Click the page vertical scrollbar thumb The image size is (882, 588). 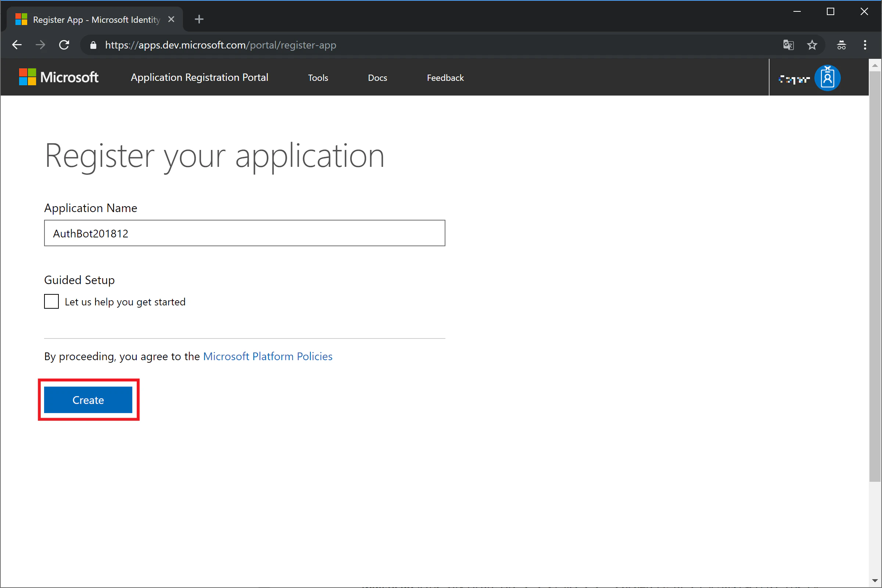tap(875, 276)
